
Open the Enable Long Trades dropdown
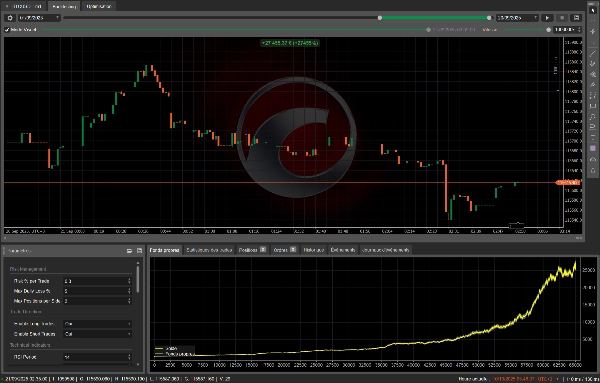[98, 324]
